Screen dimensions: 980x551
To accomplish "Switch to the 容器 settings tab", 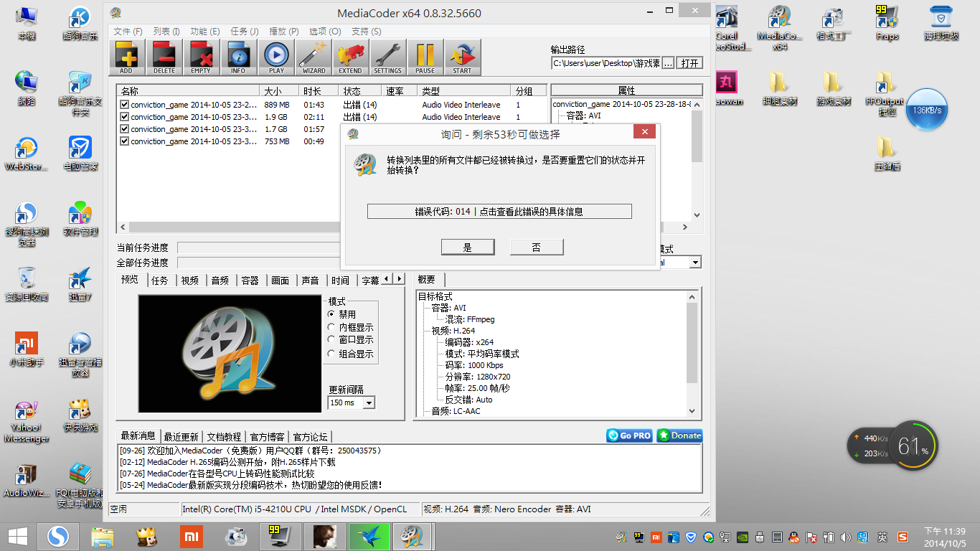I will [250, 281].
